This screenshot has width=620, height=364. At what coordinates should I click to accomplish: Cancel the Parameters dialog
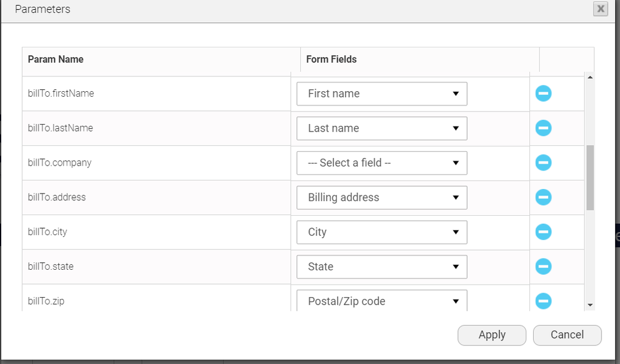pyautogui.click(x=567, y=335)
